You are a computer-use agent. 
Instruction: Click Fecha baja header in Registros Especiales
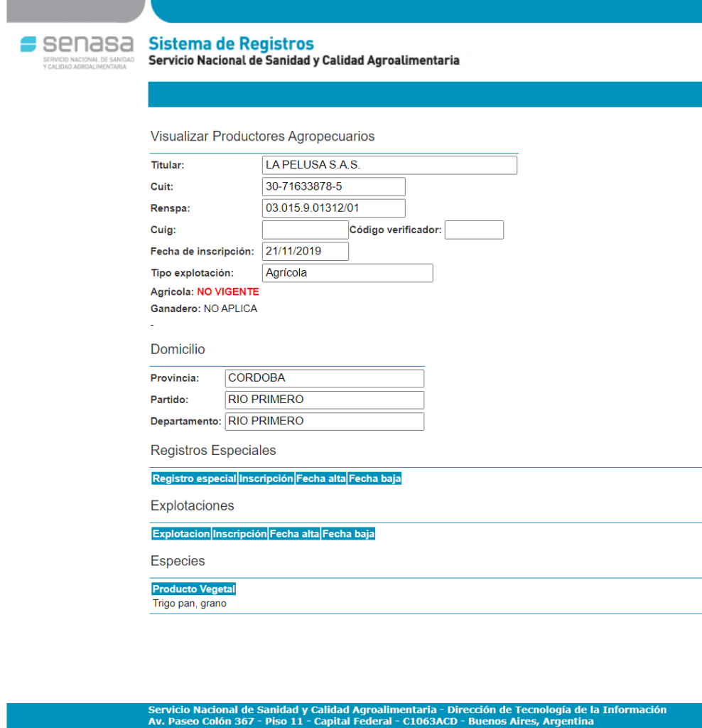375,479
